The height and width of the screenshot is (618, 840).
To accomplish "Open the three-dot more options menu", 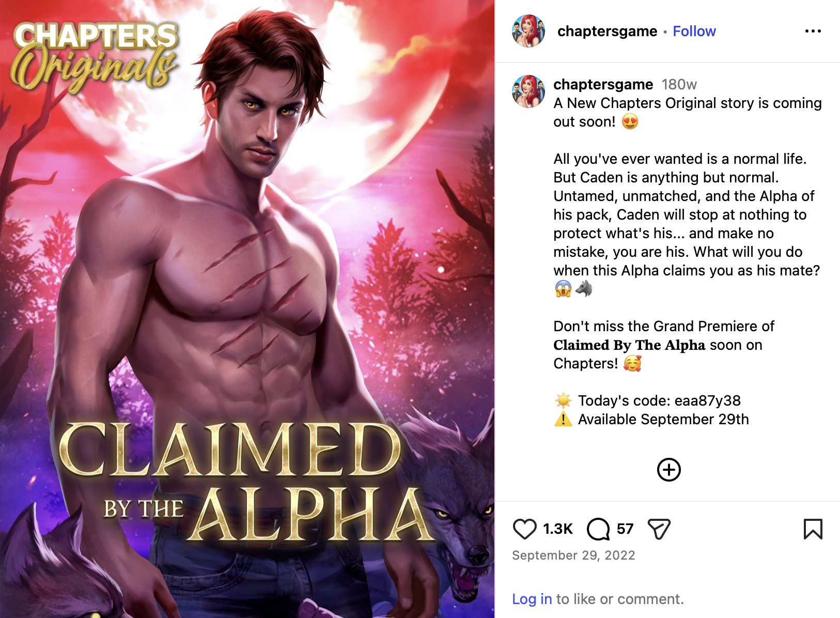I will [813, 31].
